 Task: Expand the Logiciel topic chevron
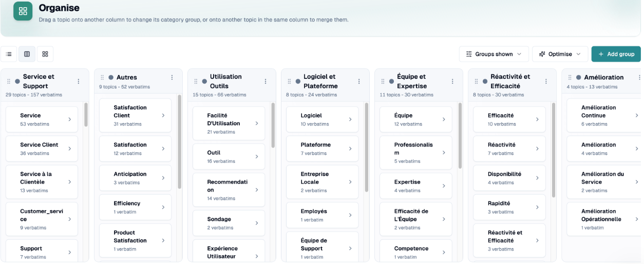click(x=350, y=119)
